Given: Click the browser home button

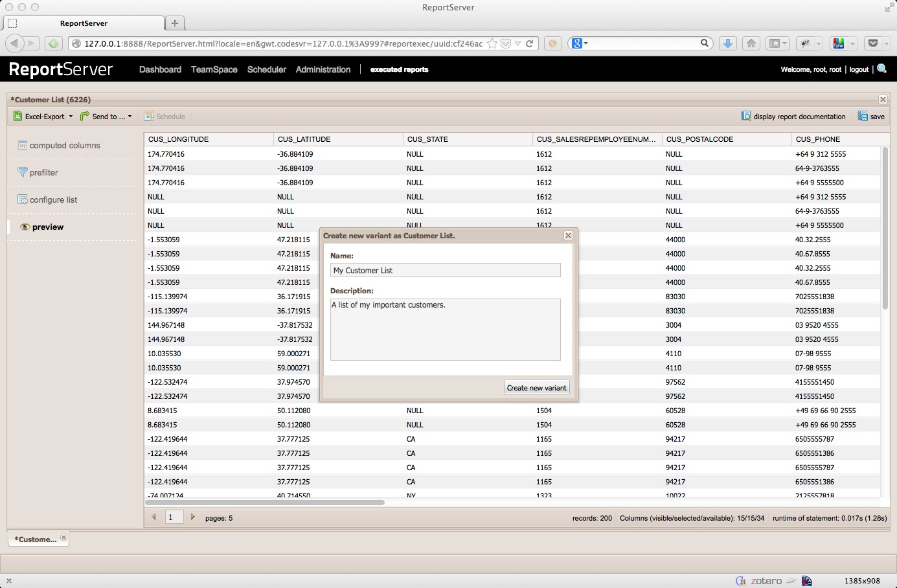Looking at the screenshot, I should [x=751, y=43].
